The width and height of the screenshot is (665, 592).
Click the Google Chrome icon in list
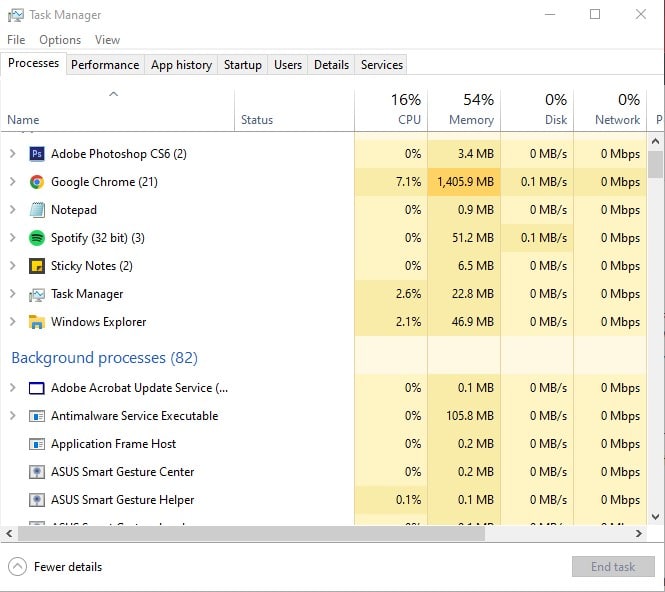[x=37, y=182]
